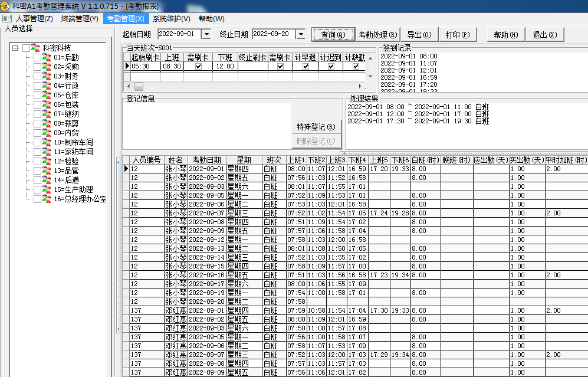Click the department icon beside 13=品管
Screen dimensions: 588x377
coord(47,171)
